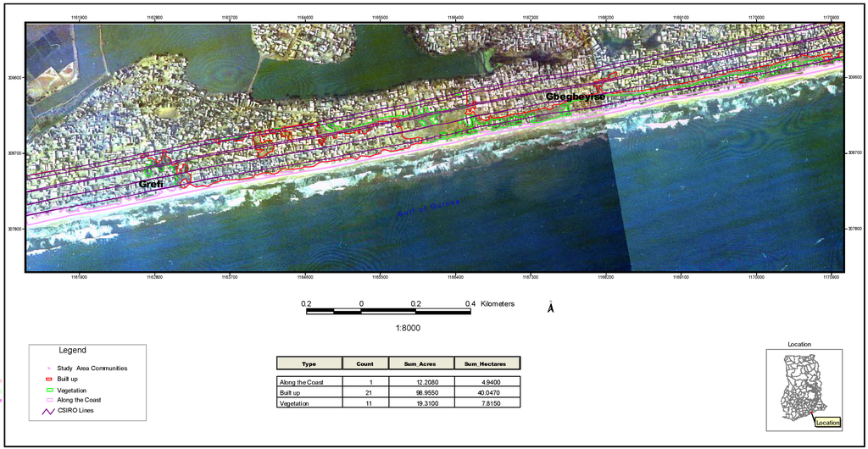Click the 0.4 scale bar label
868x449 pixels.
click(470, 303)
